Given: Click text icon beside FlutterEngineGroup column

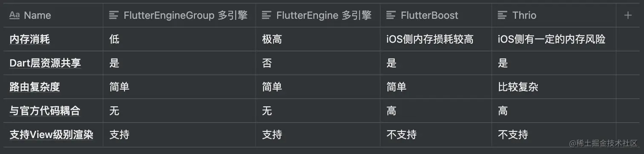Looking at the screenshot, I should [x=114, y=15].
